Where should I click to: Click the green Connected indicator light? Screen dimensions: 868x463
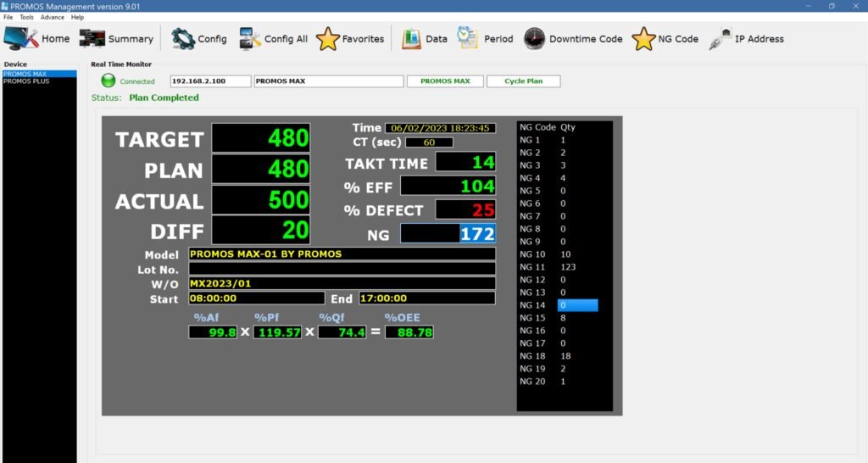(x=108, y=81)
